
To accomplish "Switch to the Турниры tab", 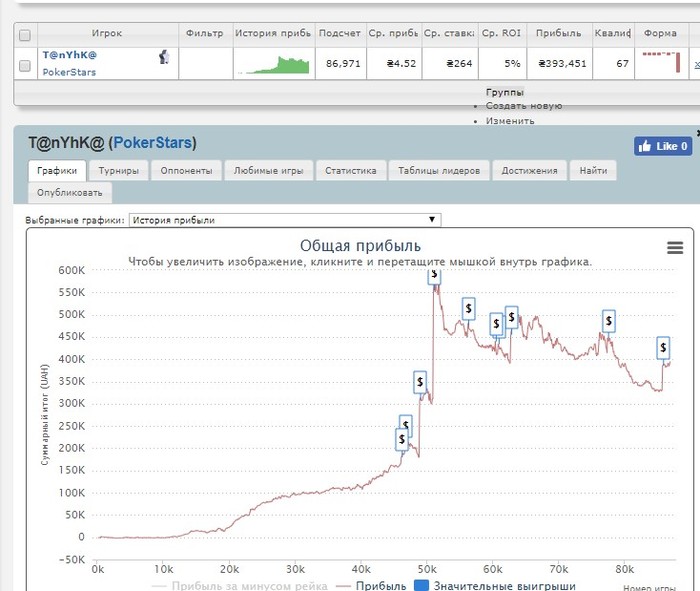I will 118,171.
